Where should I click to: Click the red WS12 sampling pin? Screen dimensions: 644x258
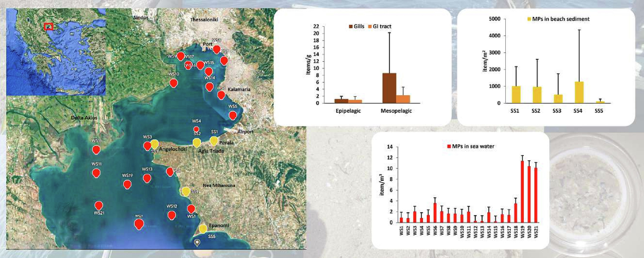(x=172, y=215)
